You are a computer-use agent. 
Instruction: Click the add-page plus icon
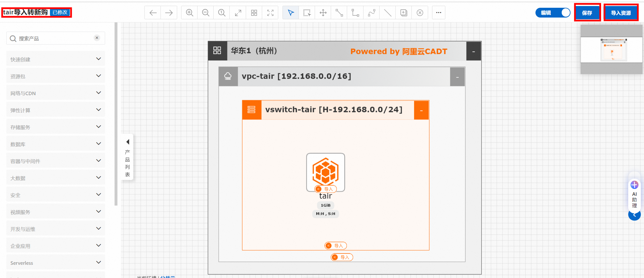[404, 13]
